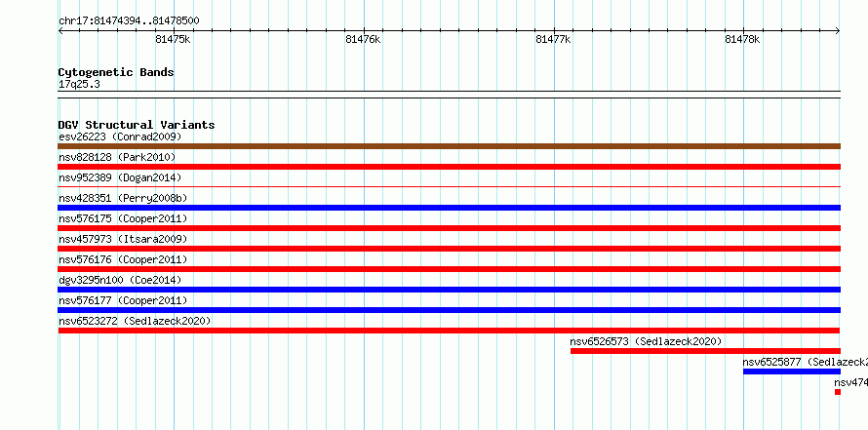Click the small red nsv474 variant square
The width and height of the screenshot is (868, 430).
click(x=838, y=392)
